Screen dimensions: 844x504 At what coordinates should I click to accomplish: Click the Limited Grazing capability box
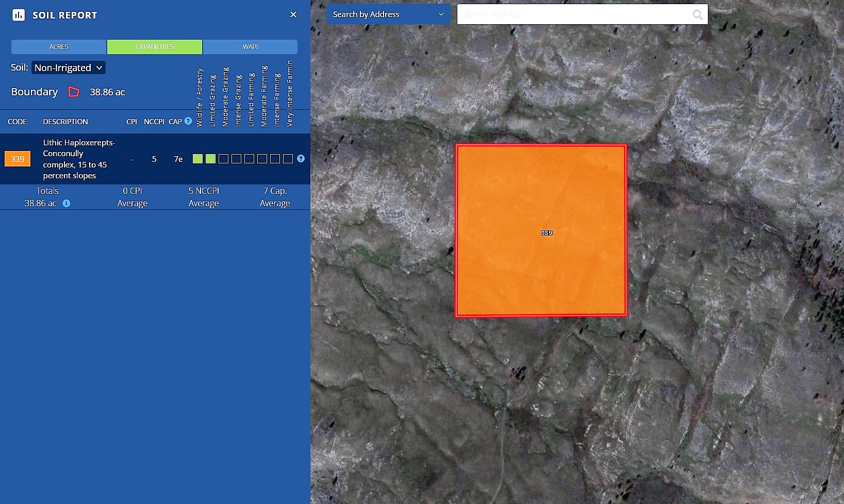coord(210,159)
